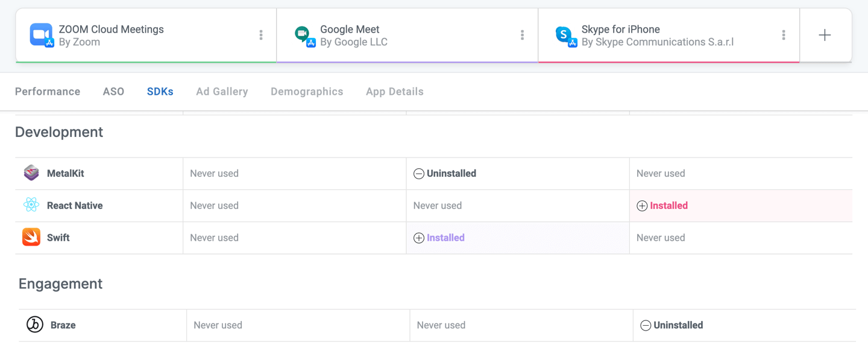Click Never used for Swift in ZOOM column
The image size is (868, 362).
[x=214, y=238]
